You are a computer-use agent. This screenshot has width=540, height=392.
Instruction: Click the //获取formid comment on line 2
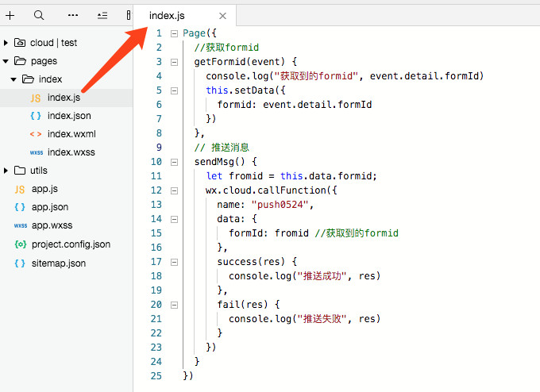coord(226,47)
